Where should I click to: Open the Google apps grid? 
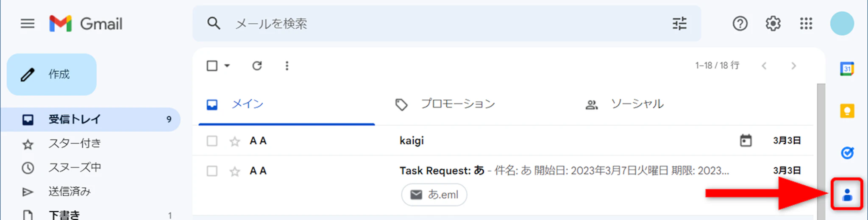click(806, 24)
